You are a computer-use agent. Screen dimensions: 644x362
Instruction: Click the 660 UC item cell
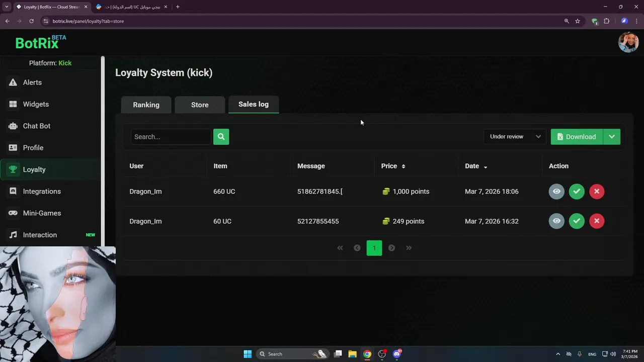(x=224, y=192)
